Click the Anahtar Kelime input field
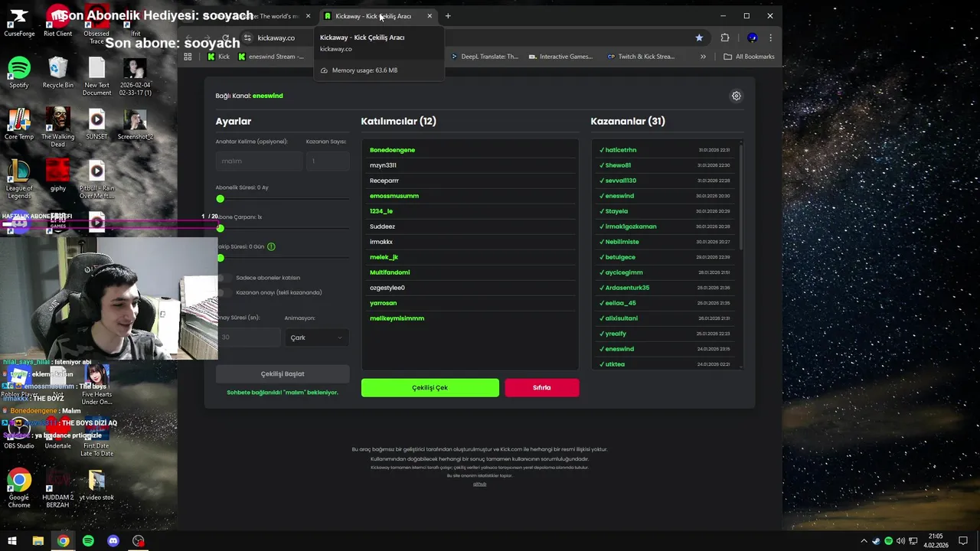This screenshot has width=980, height=551. pos(259,161)
